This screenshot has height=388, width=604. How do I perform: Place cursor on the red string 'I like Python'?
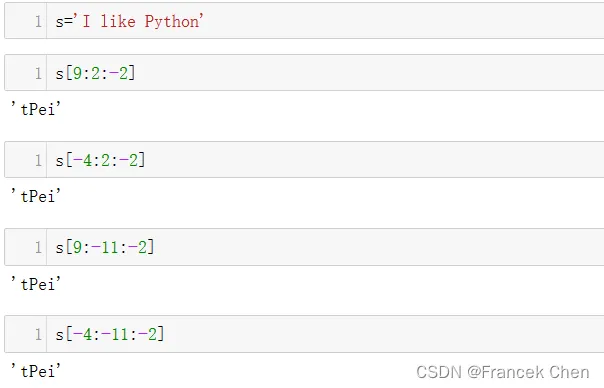click(139, 21)
